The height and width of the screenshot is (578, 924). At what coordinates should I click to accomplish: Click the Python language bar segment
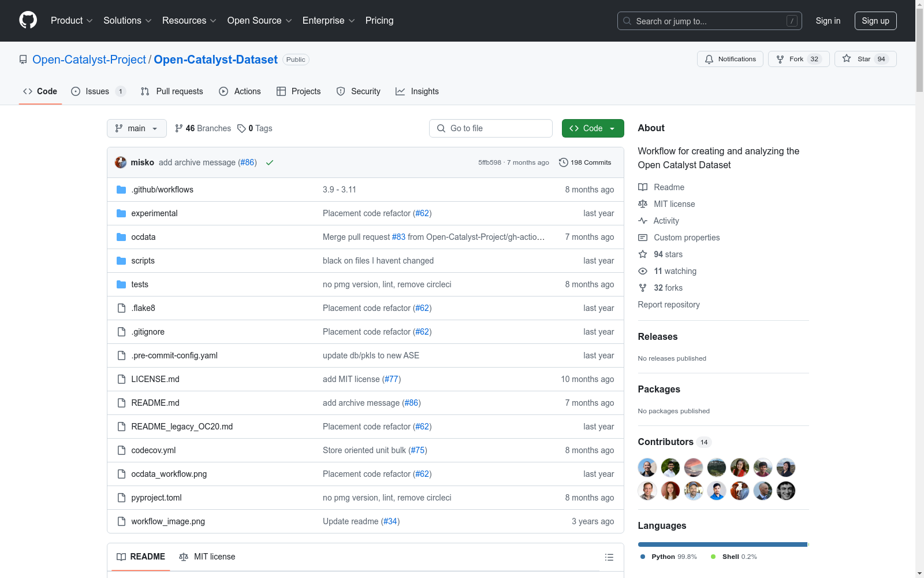pos(722,544)
